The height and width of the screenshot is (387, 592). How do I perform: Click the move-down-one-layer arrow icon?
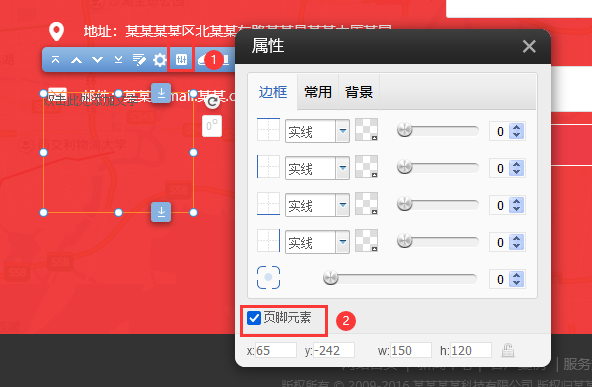pos(97,60)
